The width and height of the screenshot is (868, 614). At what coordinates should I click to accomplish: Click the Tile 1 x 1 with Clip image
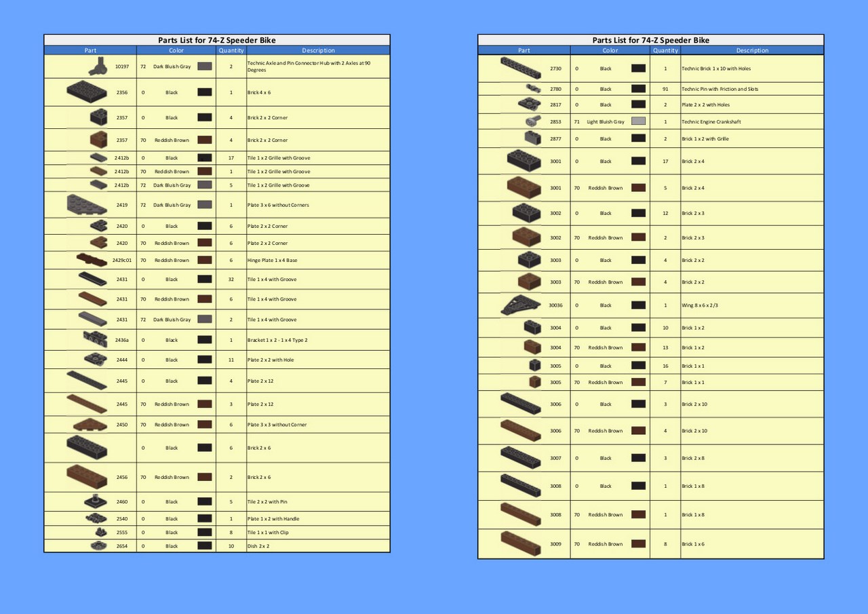(100, 532)
